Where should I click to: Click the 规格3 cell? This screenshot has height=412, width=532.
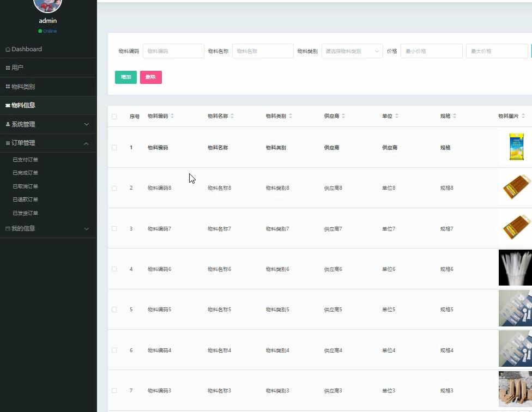coord(447,391)
